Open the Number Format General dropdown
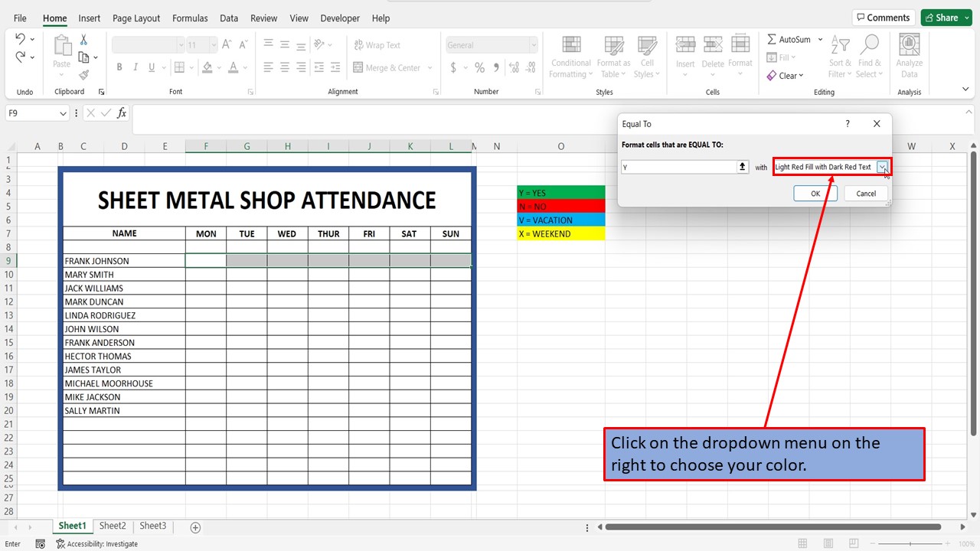This screenshot has height=551, width=980. pyautogui.click(x=533, y=45)
